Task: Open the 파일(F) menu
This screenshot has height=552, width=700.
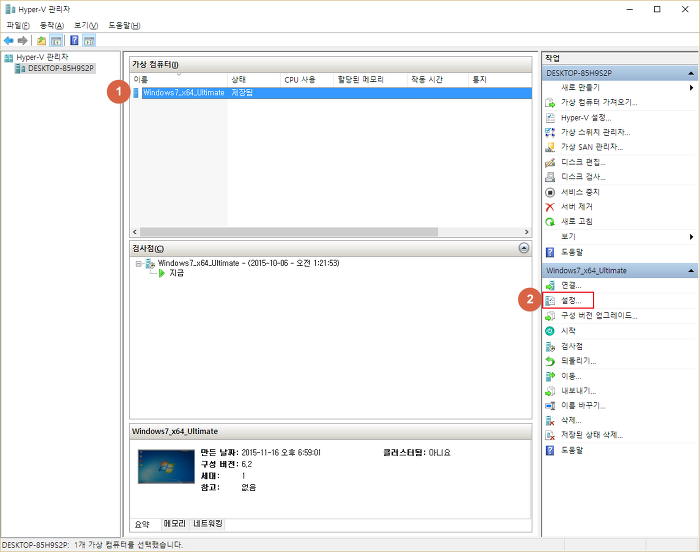Action: click(x=18, y=25)
